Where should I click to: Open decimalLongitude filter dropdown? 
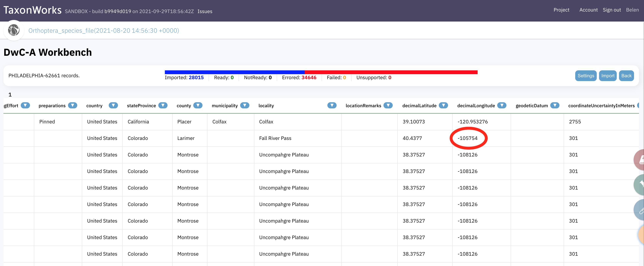click(x=502, y=106)
